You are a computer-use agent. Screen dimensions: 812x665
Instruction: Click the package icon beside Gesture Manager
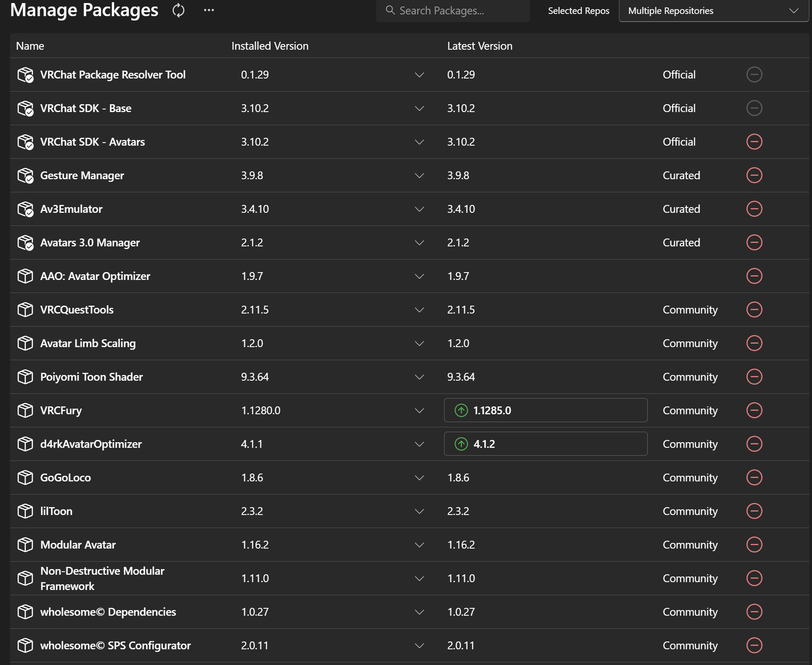point(25,175)
